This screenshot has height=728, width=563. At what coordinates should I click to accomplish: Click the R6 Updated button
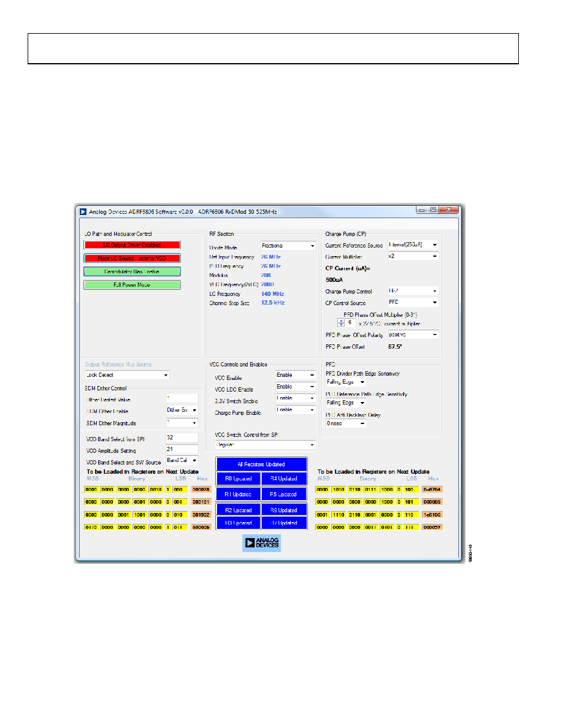coord(284,510)
